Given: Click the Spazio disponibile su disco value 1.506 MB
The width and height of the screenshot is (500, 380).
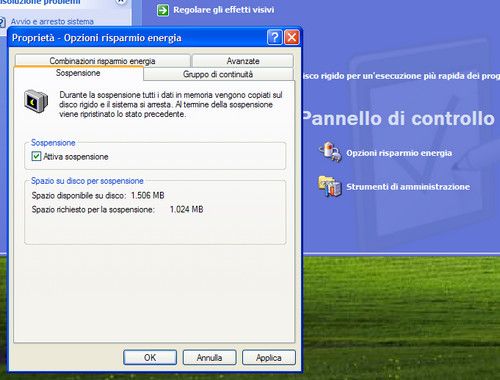Looking at the screenshot, I should pyautogui.click(x=148, y=195).
